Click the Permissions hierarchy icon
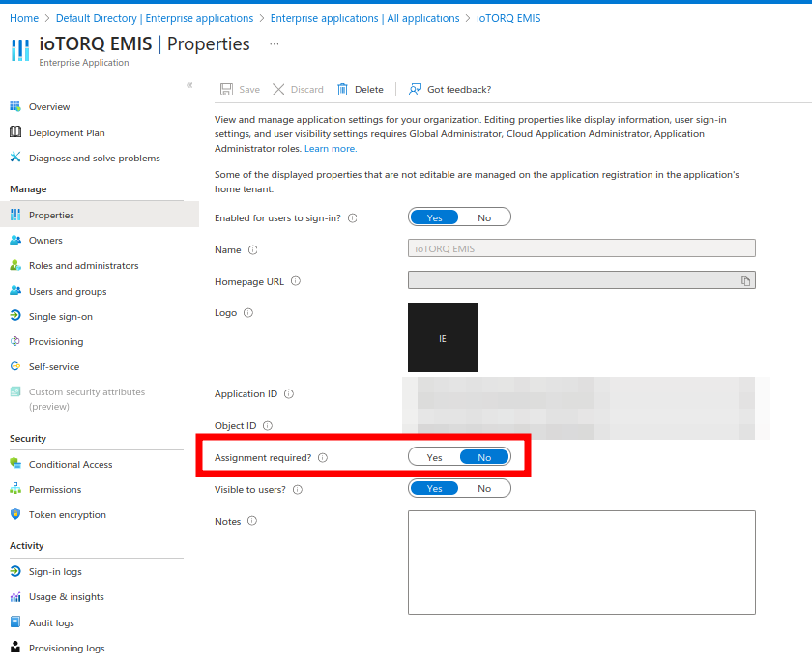This screenshot has width=812, height=665. point(15,488)
